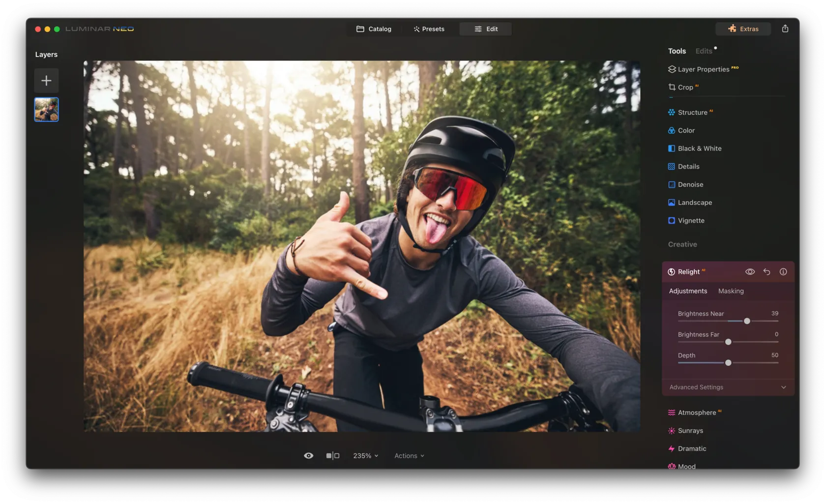This screenshot has width=826, height=504.
Task: Open the Vignette tool
Action: (x=691, y=221)
